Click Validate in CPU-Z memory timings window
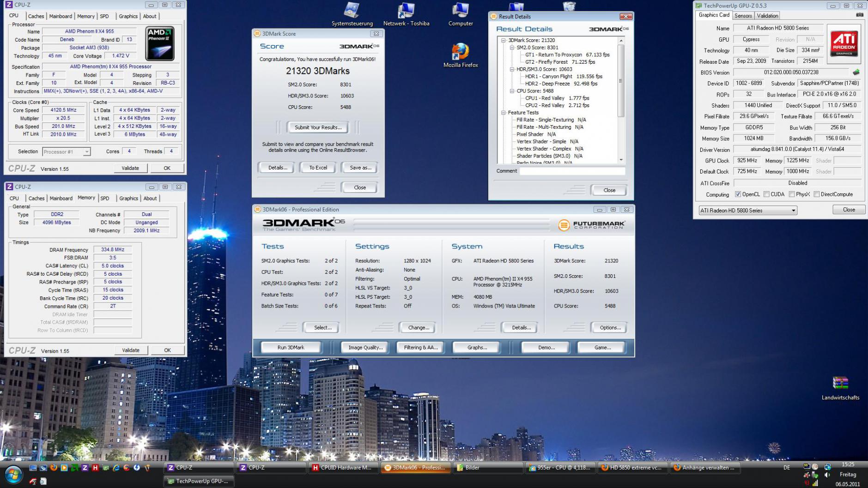868x488 pixels. click(130, 350)
